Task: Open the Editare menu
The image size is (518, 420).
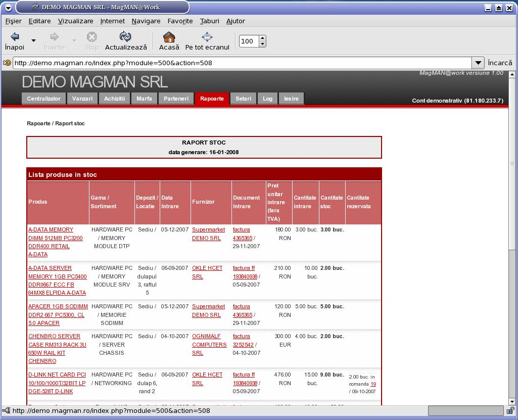Action: pos(39,21)
